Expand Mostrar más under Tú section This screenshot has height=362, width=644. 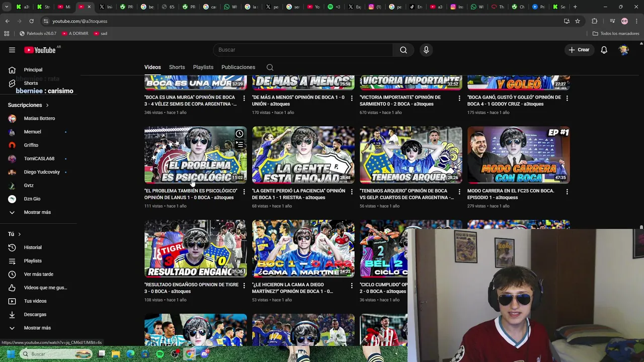pos(38,328)
